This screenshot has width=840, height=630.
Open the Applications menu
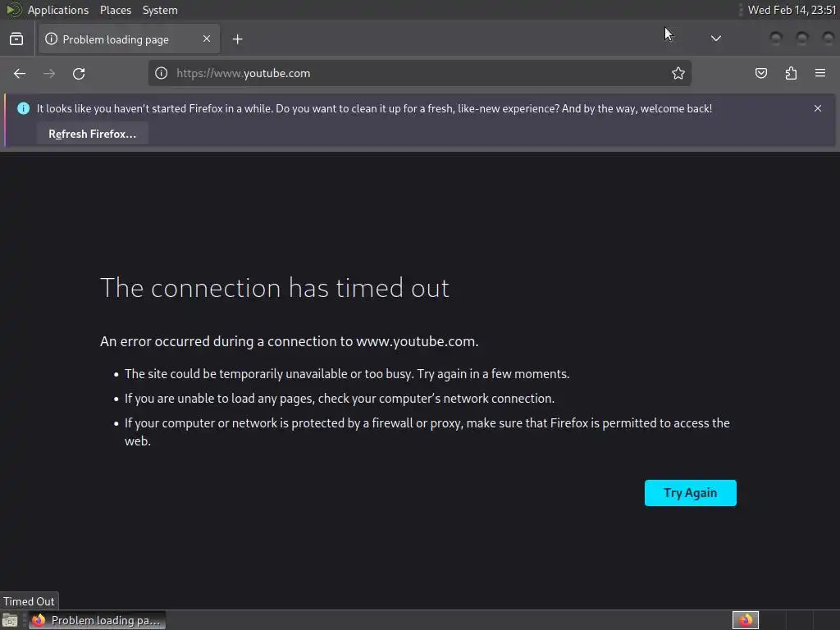58,10
